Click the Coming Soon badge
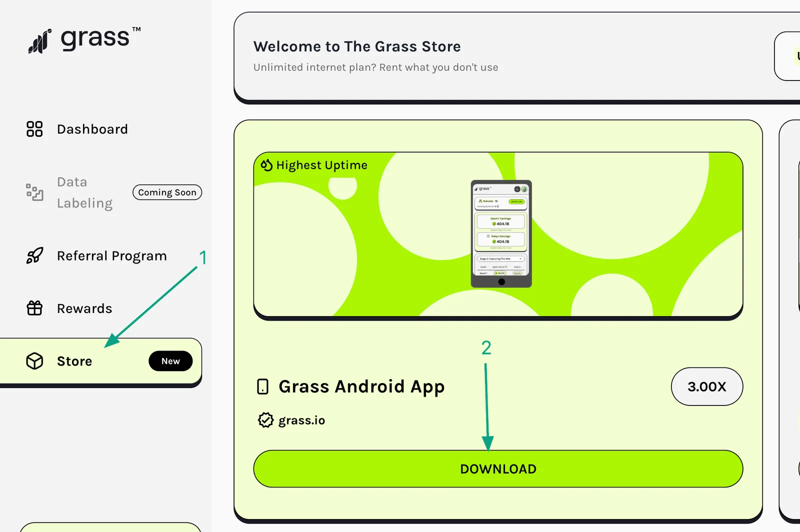Screen dimensions: 800x532 167,192
